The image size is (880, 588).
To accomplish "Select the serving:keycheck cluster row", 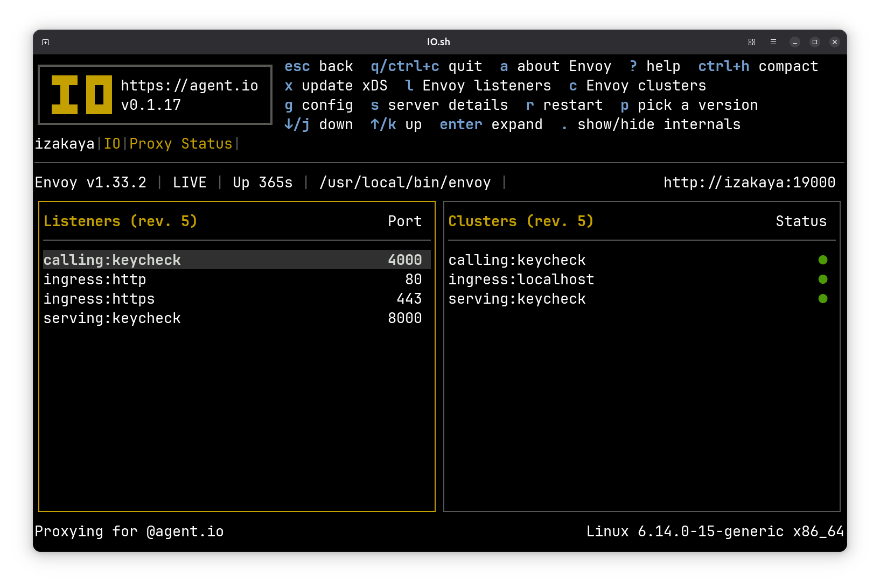I will pos(642,298).
